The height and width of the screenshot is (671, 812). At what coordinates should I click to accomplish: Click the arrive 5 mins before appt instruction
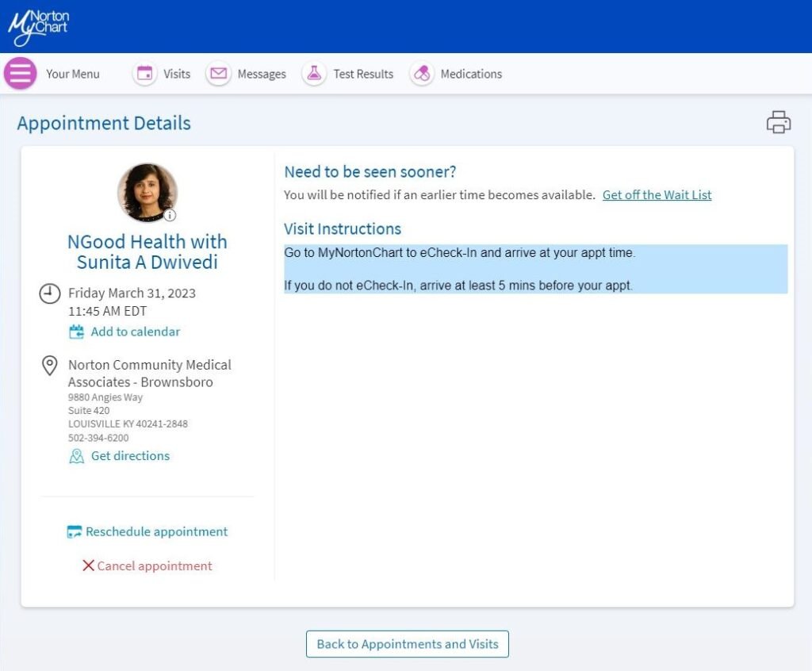coord(458,286)
